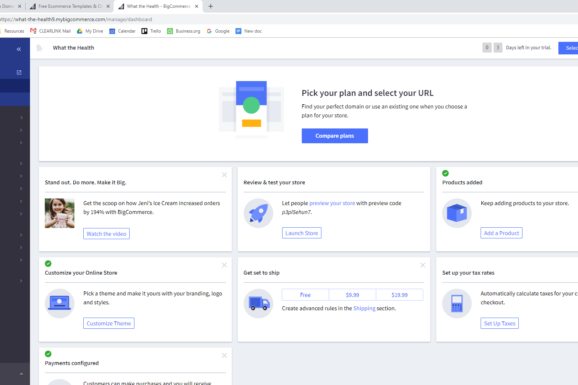Open the My Drive bookmark

[90, 31]
